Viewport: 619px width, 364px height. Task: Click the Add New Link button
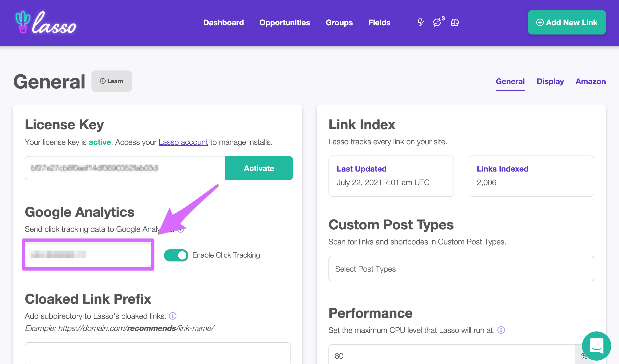click(567, 22)
